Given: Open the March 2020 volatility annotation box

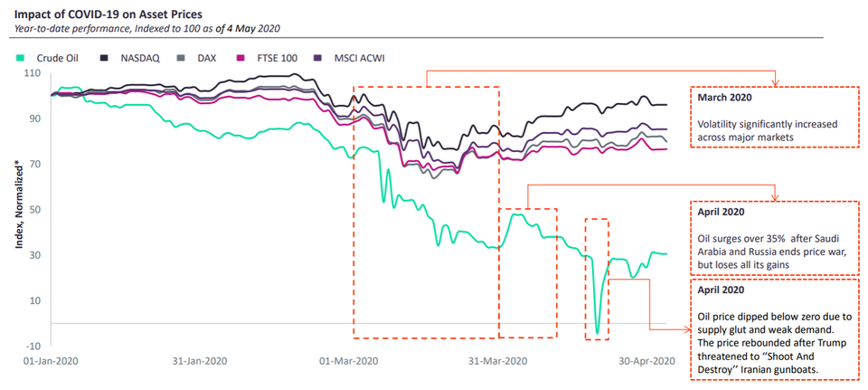Looking at the screenshot, I should [772, 118].
